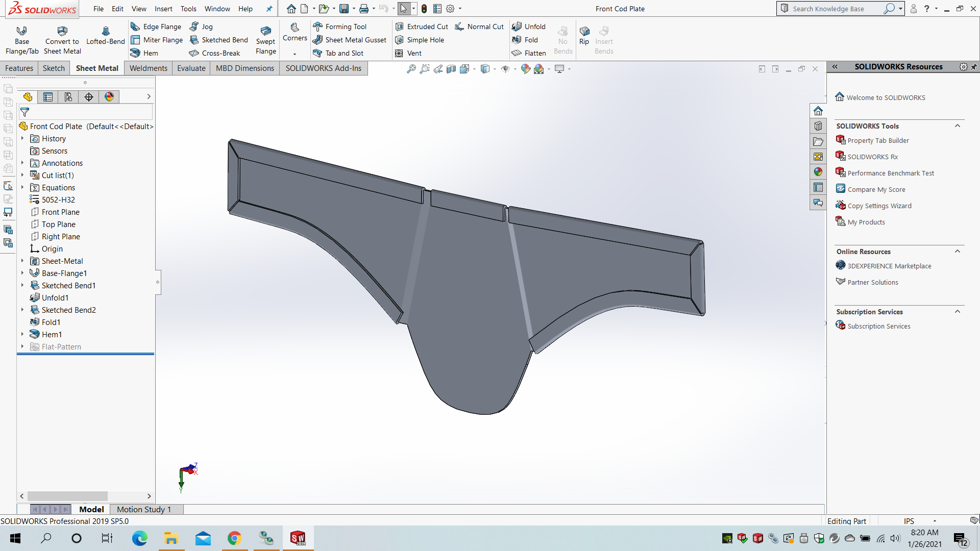Screen dimensions: 980x551
Task: Open the MBD Dimensions tab
Action: [x=244, y=68]
